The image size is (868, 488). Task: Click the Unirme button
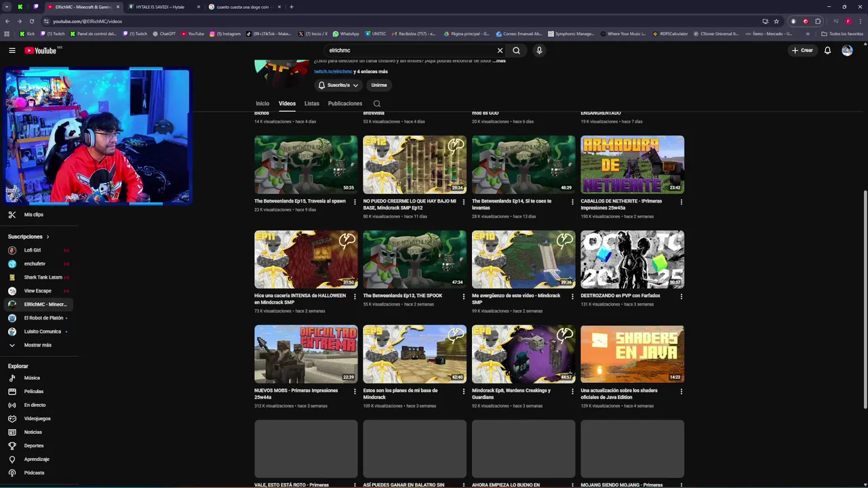tap(379, 85)
